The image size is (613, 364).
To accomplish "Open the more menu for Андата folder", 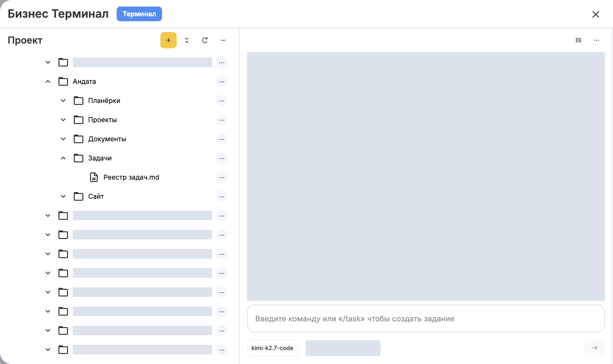I will point(221,81).
